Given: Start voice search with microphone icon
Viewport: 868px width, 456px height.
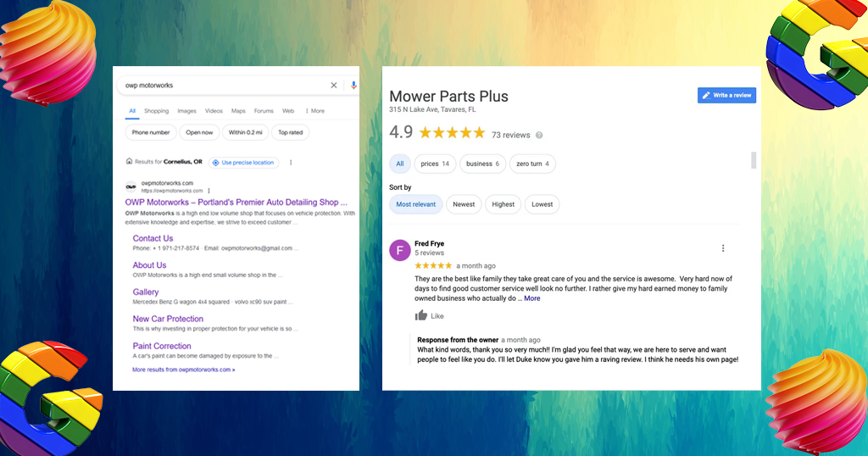Looking at the screenshot, I should (x=353, y=86).
